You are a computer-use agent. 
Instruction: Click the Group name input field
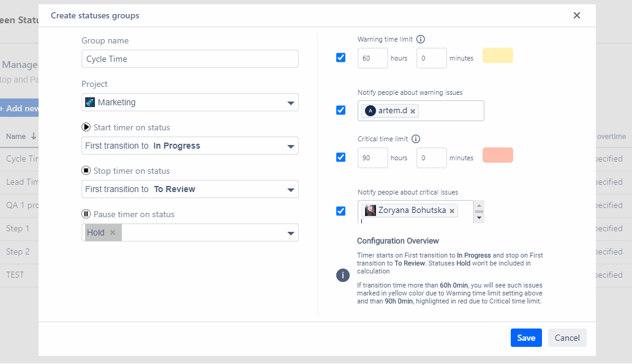190,59
